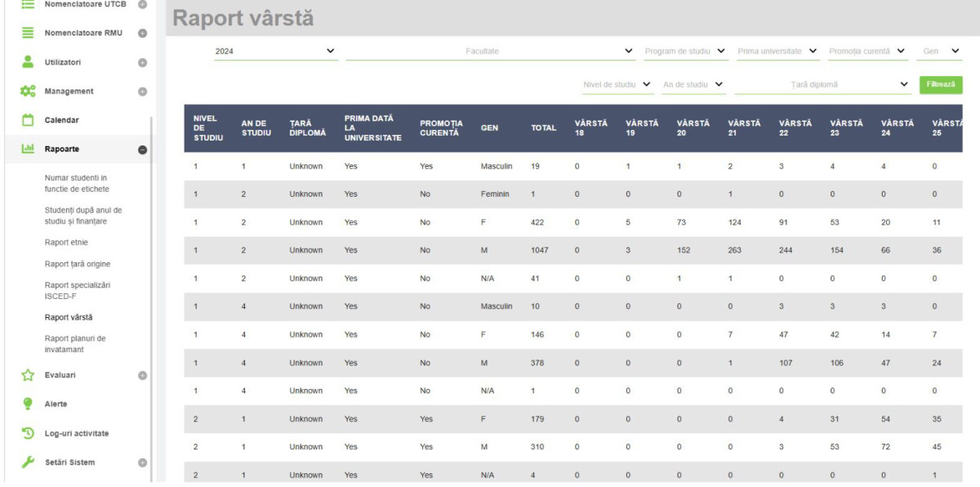Click Feminin gender cell in table

[x=495, y=194]
